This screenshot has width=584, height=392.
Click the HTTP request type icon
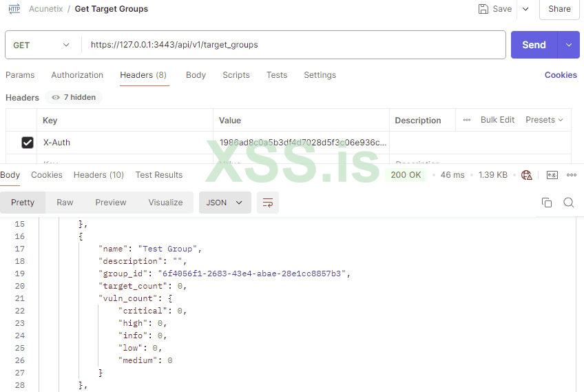point(14,8)
